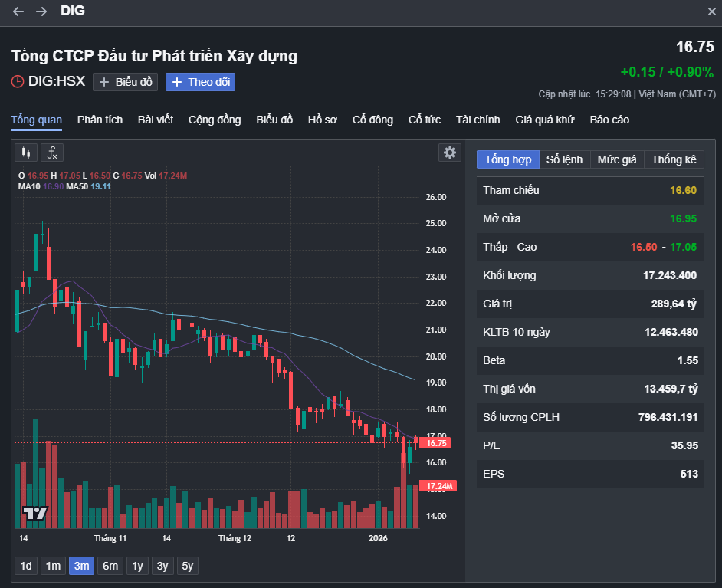Click the back arrow navigation icon
722x588 pixels.
[18, 11]
